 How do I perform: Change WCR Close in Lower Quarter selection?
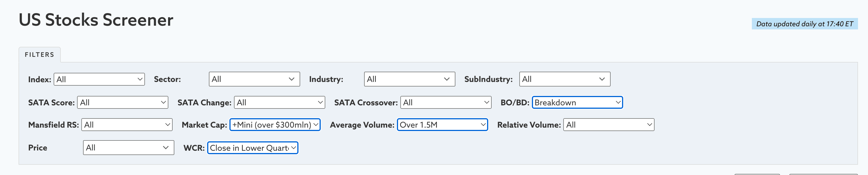click(x=253, y=148)
